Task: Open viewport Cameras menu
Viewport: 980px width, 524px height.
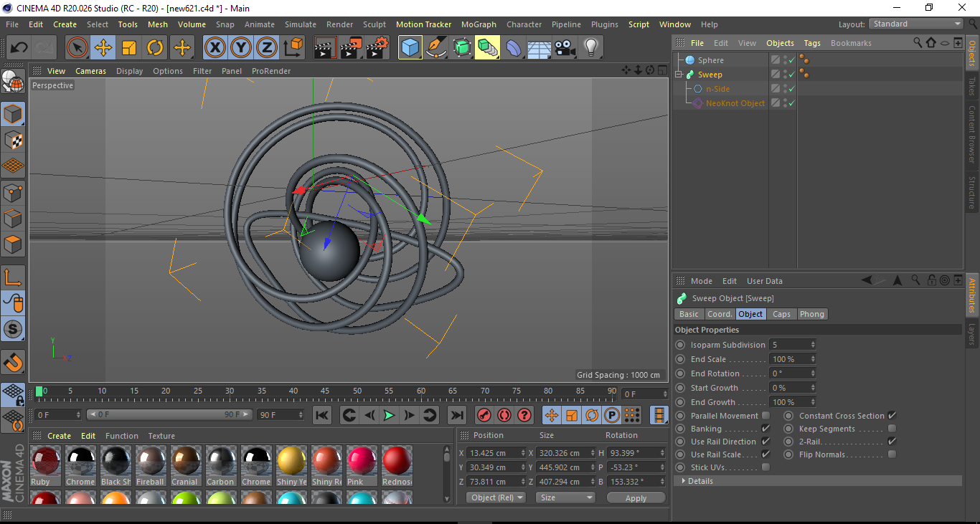Action: point(90,71)
